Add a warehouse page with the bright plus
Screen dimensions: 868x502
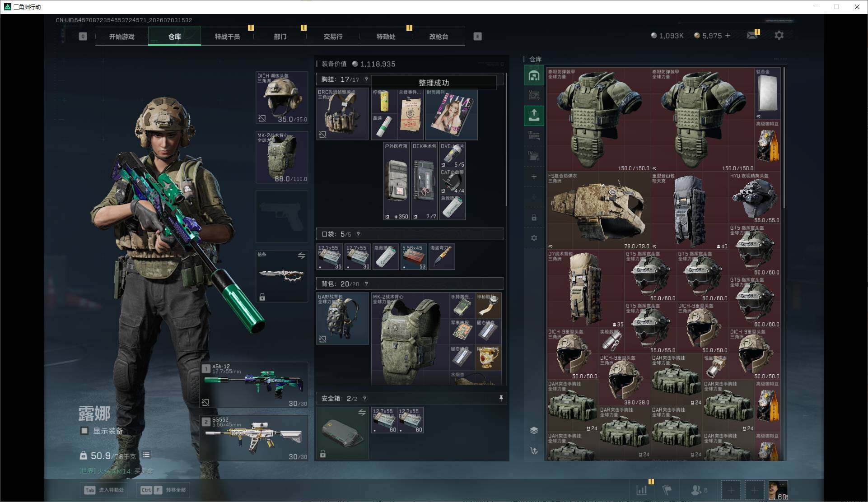[534, 177]
